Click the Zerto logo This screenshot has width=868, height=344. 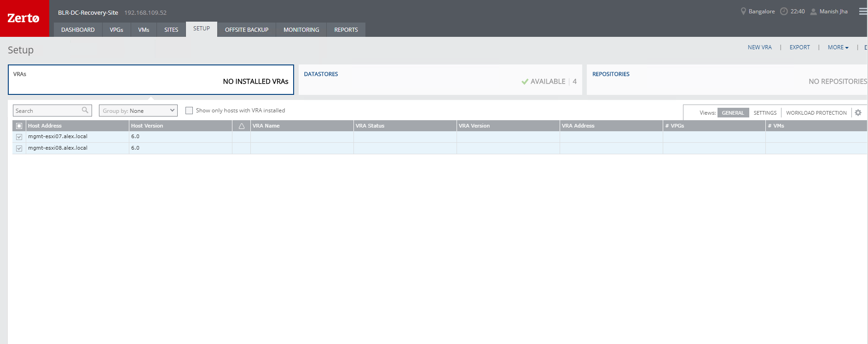pyautogui.click(x=24, y=18)
